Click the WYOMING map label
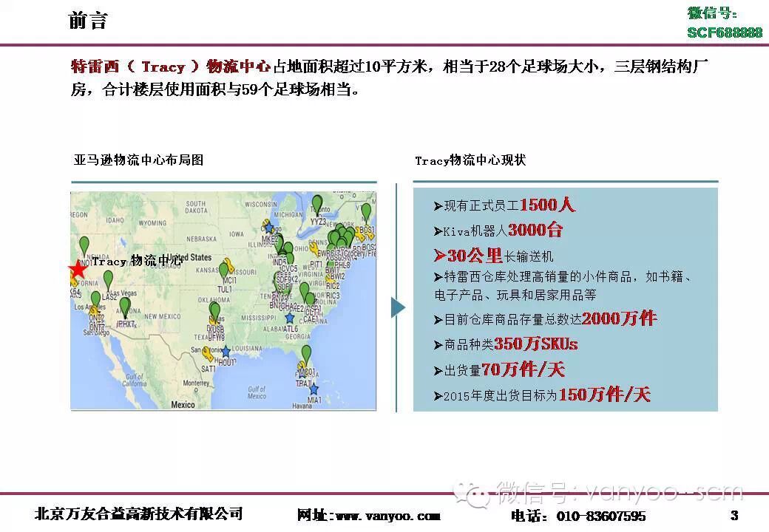Viewport: 769px width, 532px height. [152, 223]
